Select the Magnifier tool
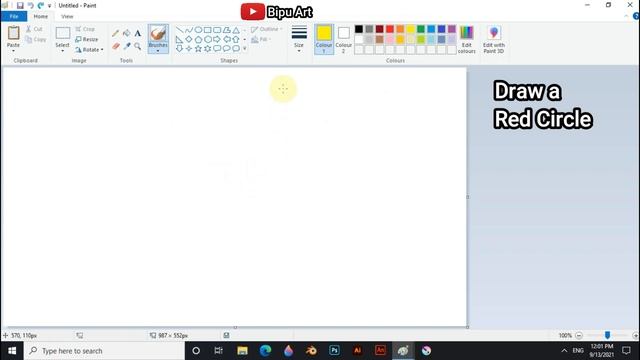640x360 pixels. point(138,46)
